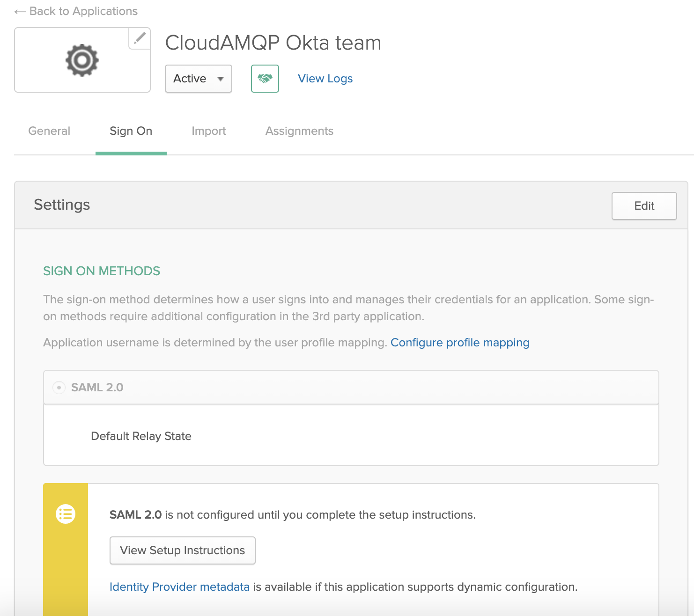Viewport: 694px width, 616px height.
Task: Click View Setup Instructions button
Action: click(x=183, y=550)
